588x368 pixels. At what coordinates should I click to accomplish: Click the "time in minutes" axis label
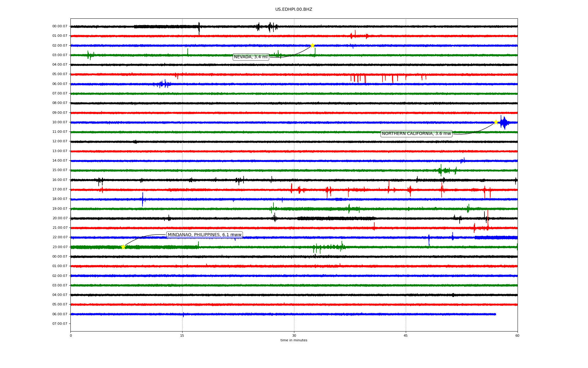pos(294,340)
